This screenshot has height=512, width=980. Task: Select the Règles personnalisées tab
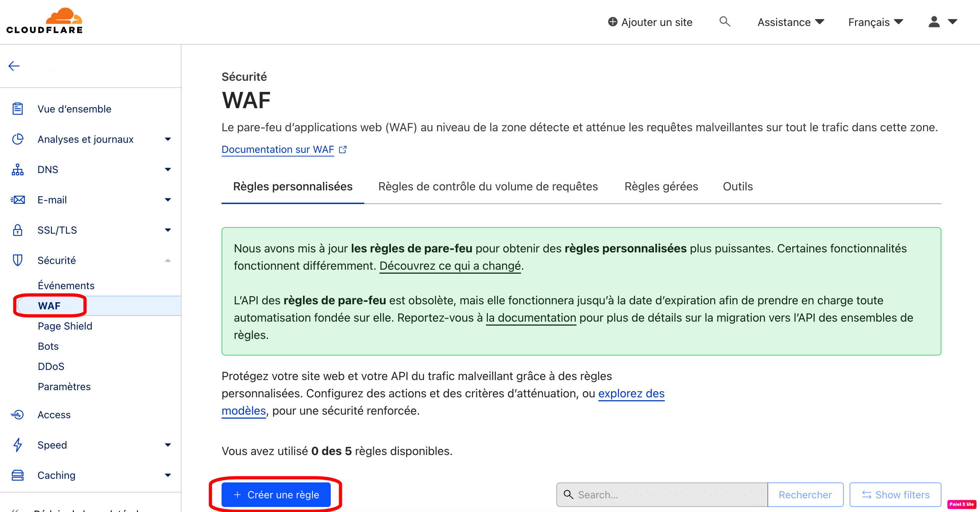coord(293,186)
